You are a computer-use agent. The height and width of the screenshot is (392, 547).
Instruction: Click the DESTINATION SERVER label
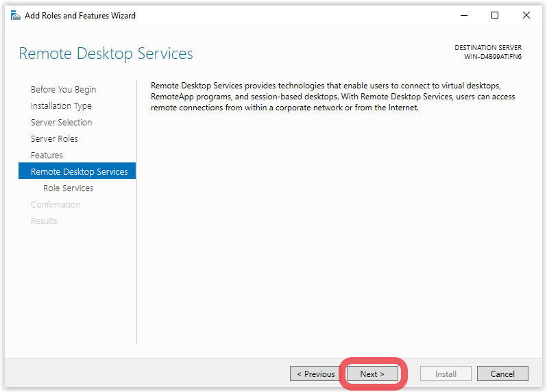click(488, 48)
